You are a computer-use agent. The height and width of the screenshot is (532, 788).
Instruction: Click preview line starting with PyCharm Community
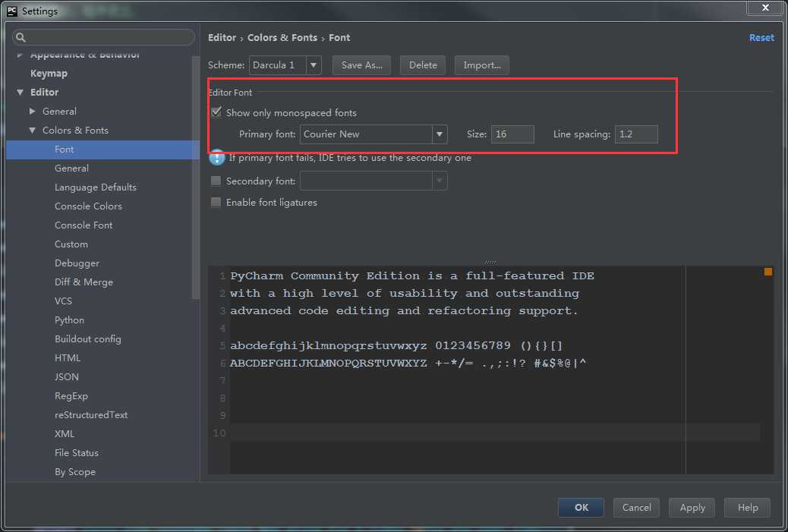tap(412, 275)
